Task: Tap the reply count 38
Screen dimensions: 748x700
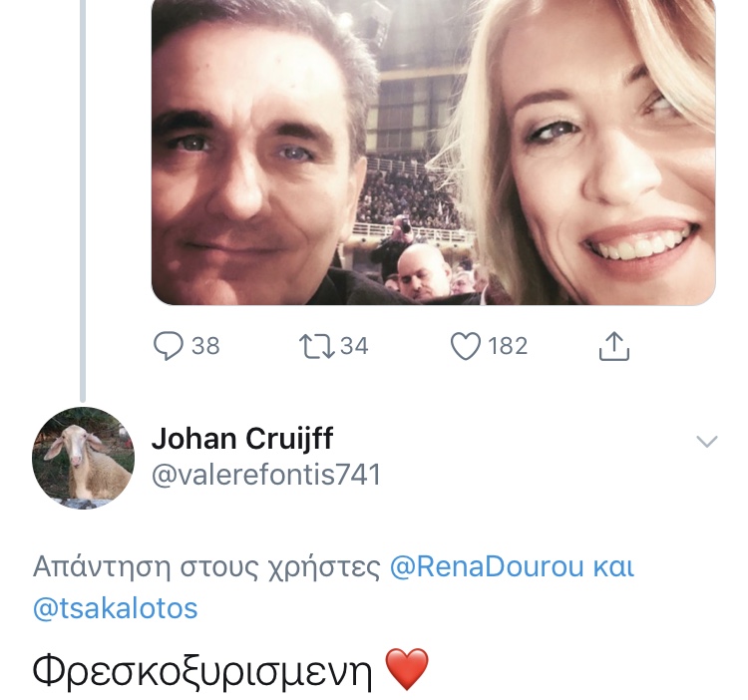Action: point(205,346)
